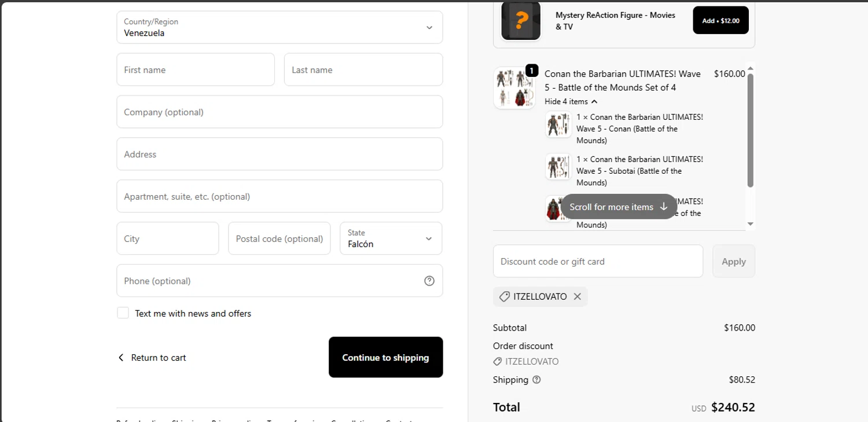Focus the Postal code (optional) field
This screenshot has height=422, width=868.
pyautogui.click(x=279, y=238)
